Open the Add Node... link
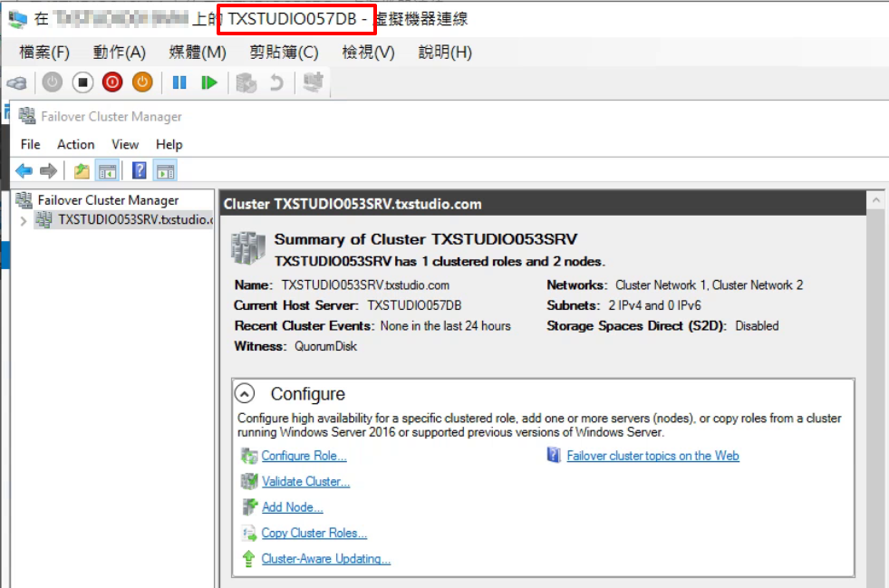 [x=292, y=507]
